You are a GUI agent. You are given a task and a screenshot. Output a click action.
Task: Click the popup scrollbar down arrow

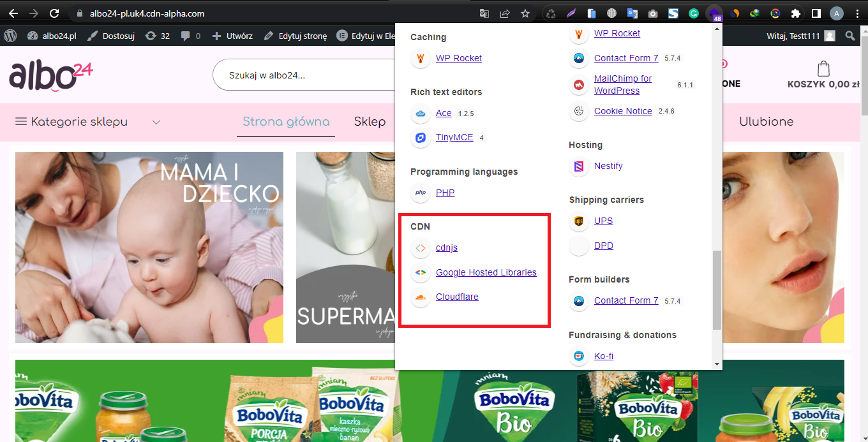(x=717, y=364)
